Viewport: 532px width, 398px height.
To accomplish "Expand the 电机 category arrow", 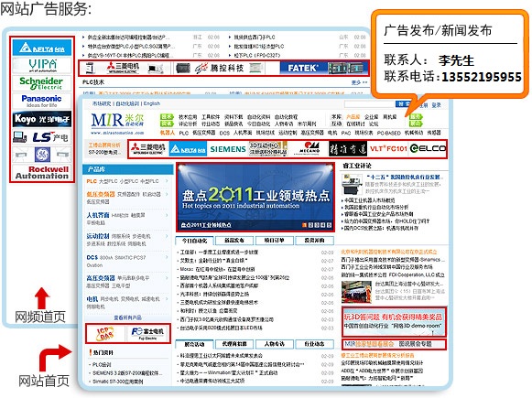I will (167, 299).
